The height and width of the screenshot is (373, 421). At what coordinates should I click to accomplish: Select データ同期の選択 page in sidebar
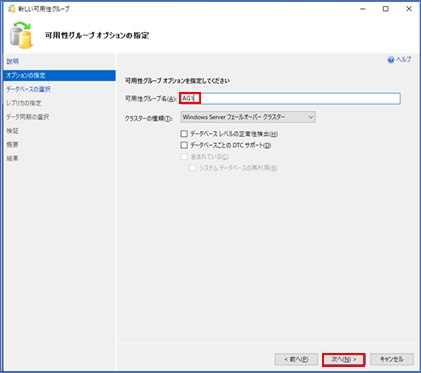(27, 117)
